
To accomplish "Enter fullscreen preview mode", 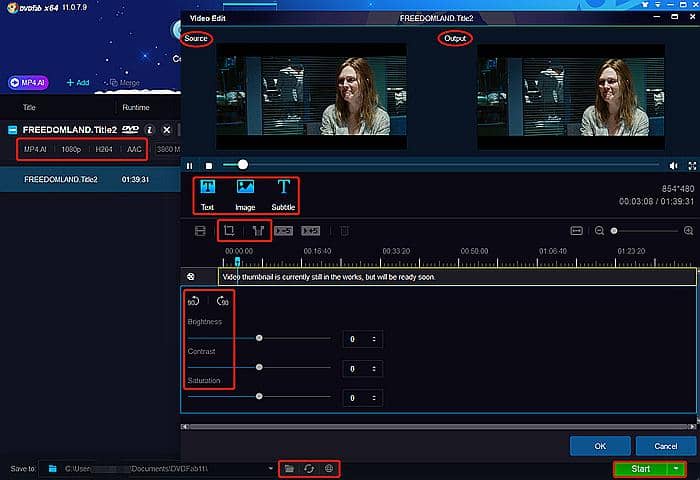I will click(x=692, y=166).
